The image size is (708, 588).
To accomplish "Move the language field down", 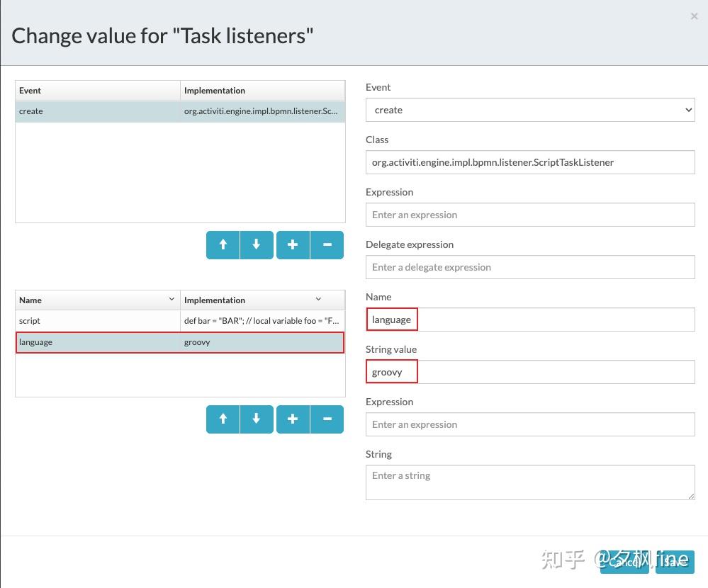I will 257,419.
